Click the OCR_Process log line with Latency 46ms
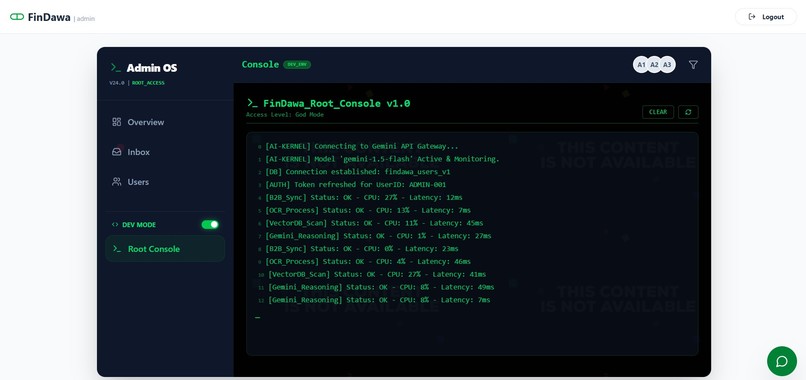 click(368, 262)
